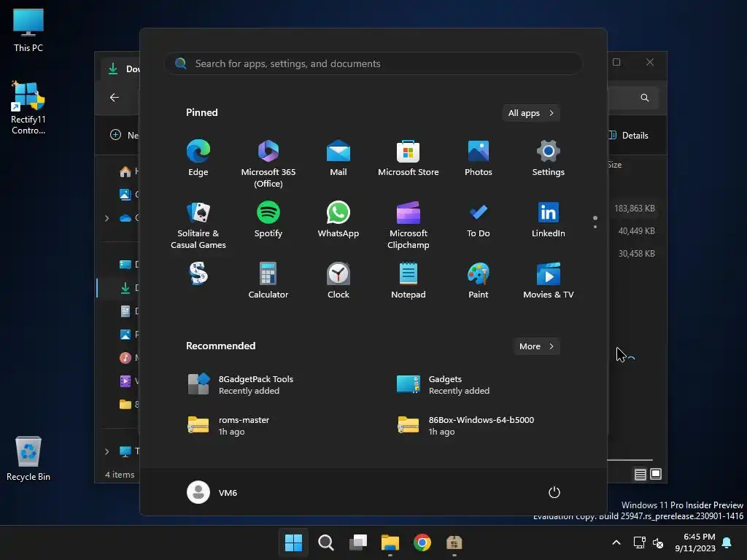Click the New button in File Explorer
Screen dimensions: 747x560
(x=124, y=135)
